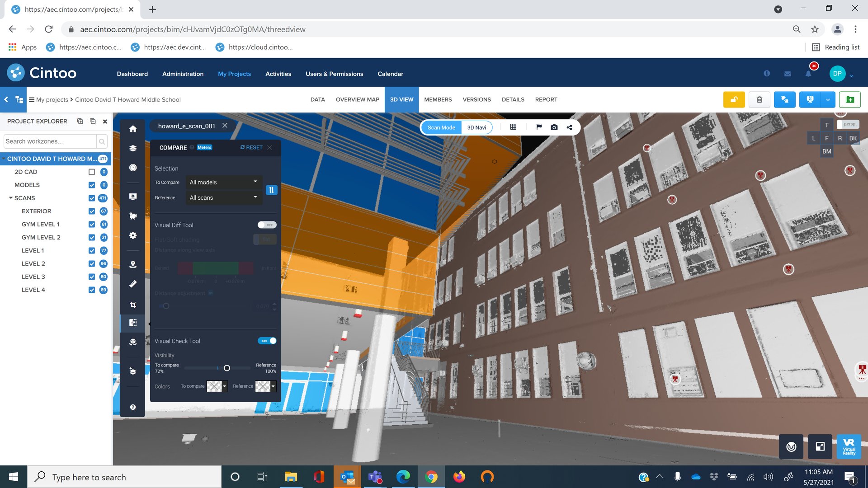This screenshot has height=488, width=868.
Task: Launch the Virtual Reality mode button
Action: 849,446
